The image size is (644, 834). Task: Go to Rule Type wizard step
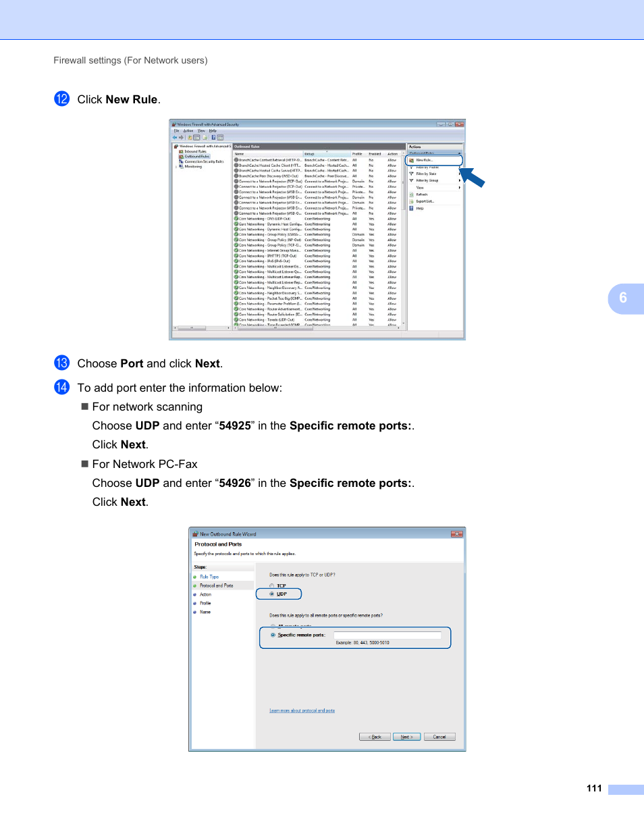click(209, 577)
